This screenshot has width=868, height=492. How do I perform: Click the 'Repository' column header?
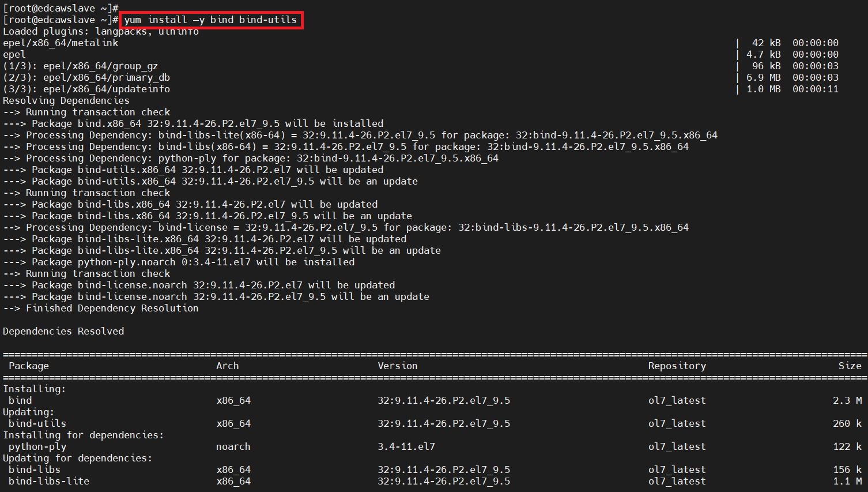tap(677, 366)
